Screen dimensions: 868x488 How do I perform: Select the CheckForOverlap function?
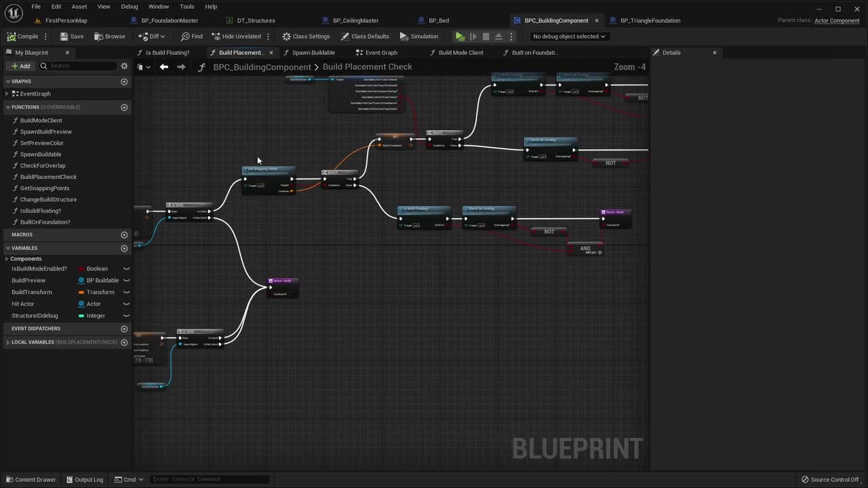43,165
